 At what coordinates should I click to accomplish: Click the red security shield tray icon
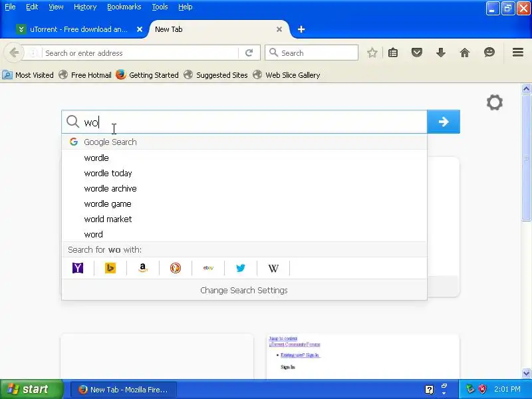[482, 389]
